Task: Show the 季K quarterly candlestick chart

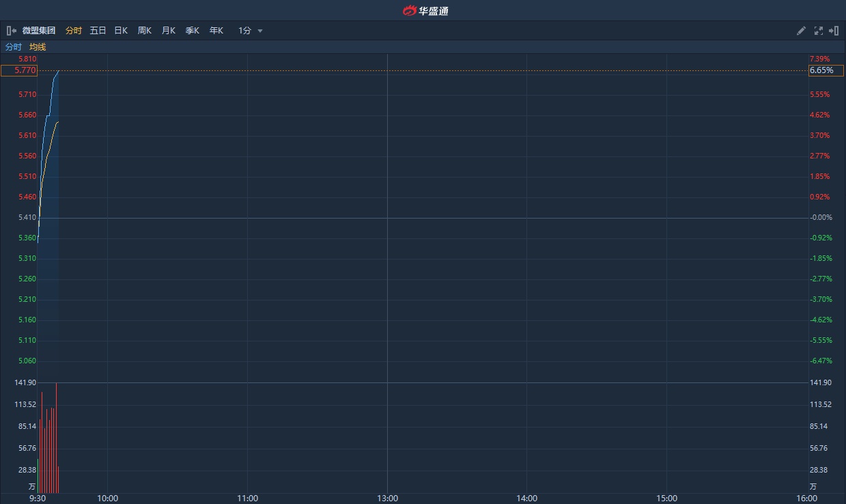Action: (x=192, y=31)
